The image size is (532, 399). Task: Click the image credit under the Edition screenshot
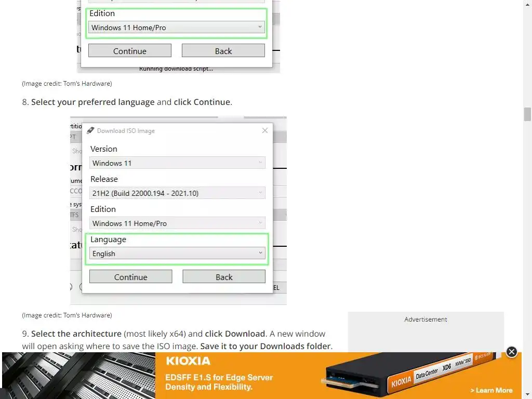[67, 84]
